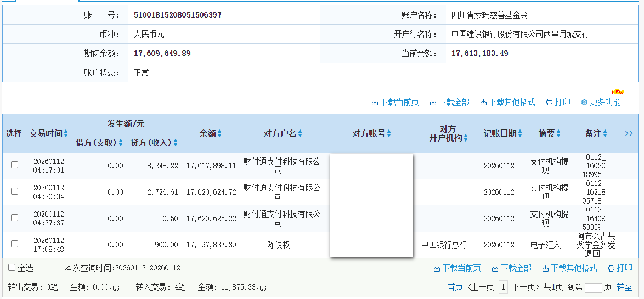Viewport: 644px width, 299px height.
Task: Go to 首页 first page
Action: [455, 287]
